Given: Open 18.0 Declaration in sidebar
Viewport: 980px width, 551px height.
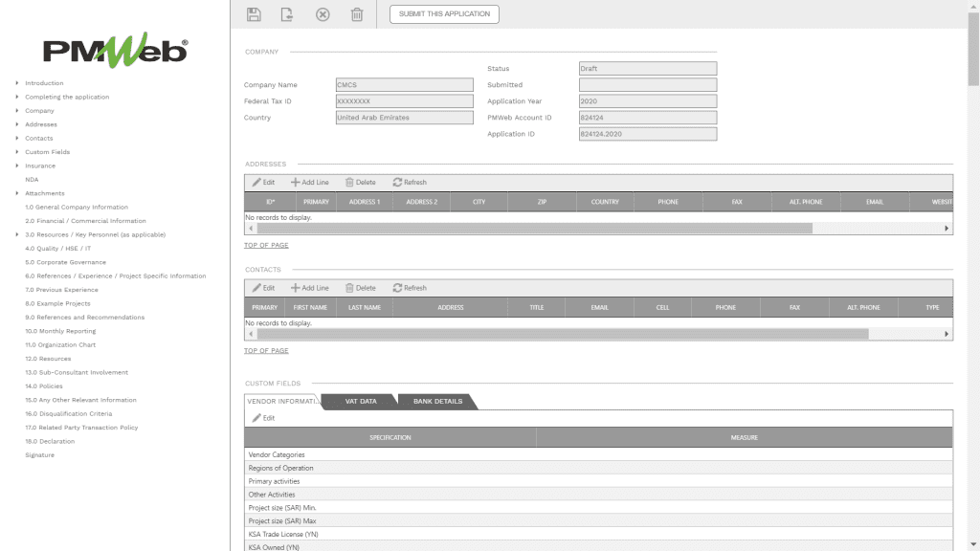Looking at the screenshot, I should [x=50, y=441].
